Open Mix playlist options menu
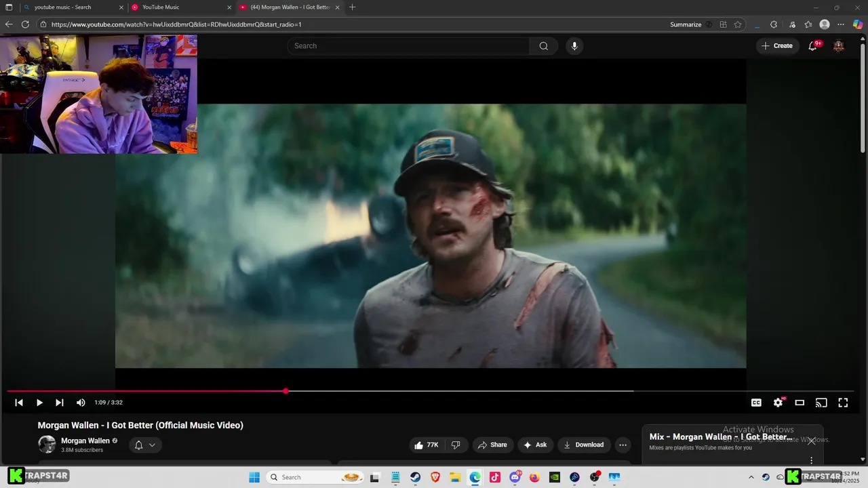 point(811,460)
